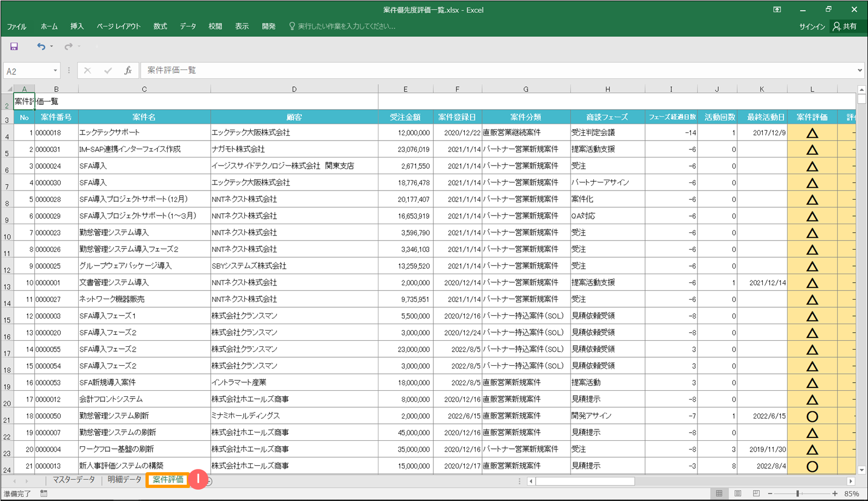Click the 商談フェーズ header cell
Viewport: 868px width, 501px height.
click(x=607, y=117)
